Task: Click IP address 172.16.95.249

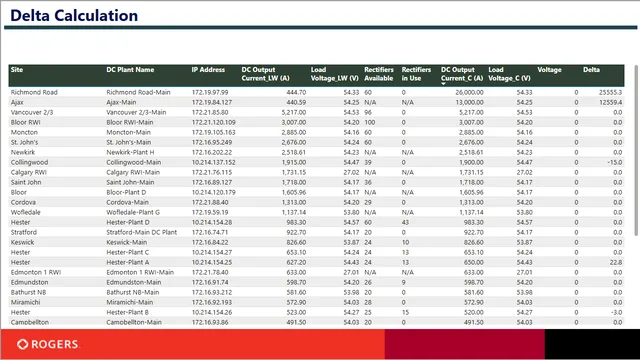Action: 211,142
